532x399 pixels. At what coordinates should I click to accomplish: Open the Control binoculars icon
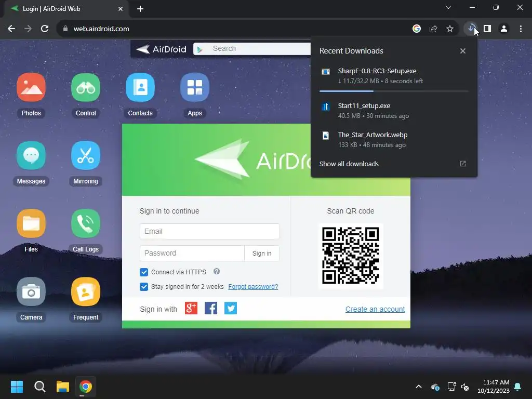[86, 87]
